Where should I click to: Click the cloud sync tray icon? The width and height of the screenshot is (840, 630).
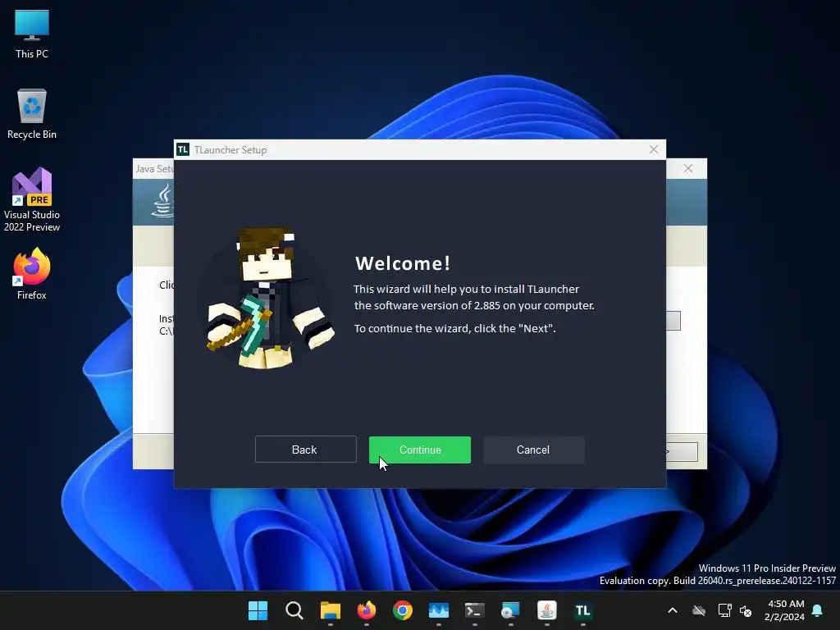tap(699, 610)
